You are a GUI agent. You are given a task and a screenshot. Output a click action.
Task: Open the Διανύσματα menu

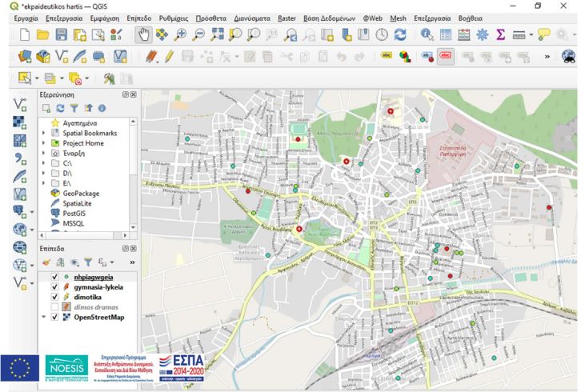pyautogui.click(x=252, y=17)
